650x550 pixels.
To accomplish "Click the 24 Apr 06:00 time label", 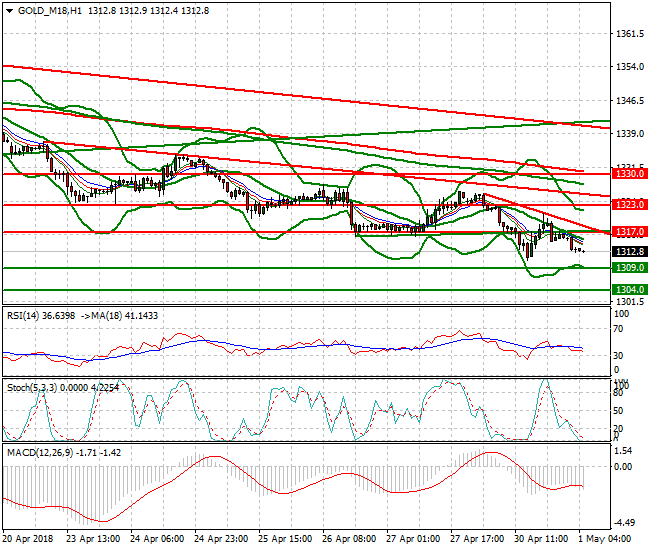I will pos(157,539).
